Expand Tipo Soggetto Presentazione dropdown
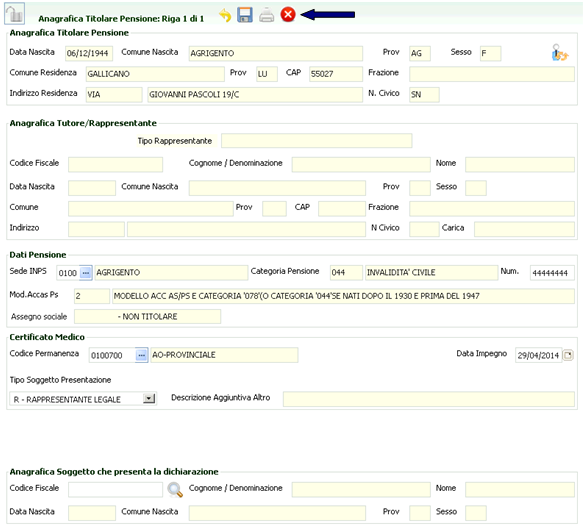Viewport: 583px width, 530px height. (149, 399)
